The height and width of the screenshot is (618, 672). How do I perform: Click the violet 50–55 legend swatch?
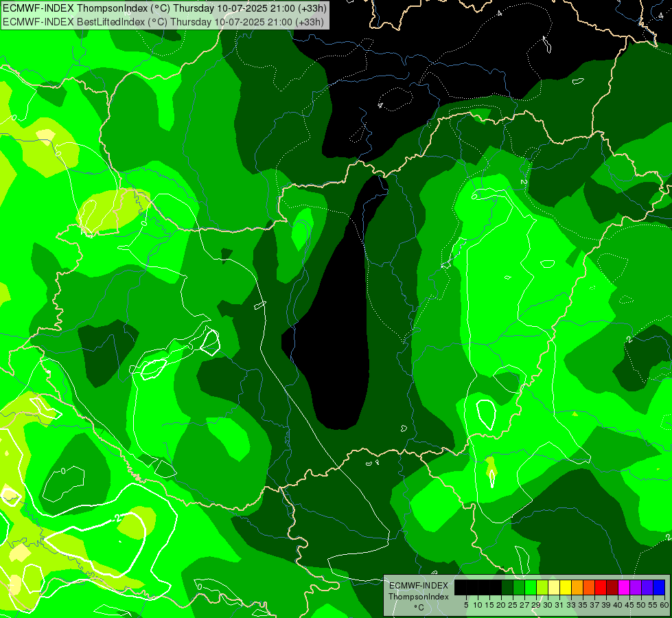pos(647,587)
